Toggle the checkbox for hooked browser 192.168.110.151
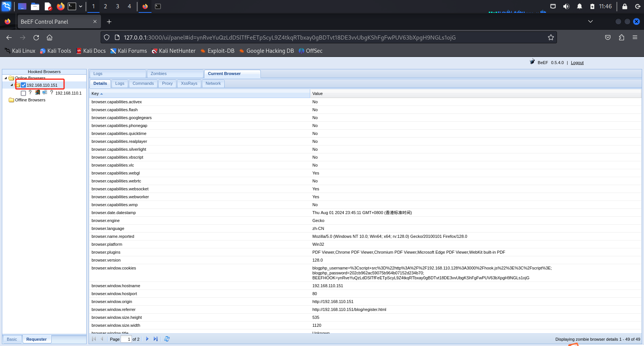Image resolution: width=644 pixels, height=346 pixels. point(24,85)
